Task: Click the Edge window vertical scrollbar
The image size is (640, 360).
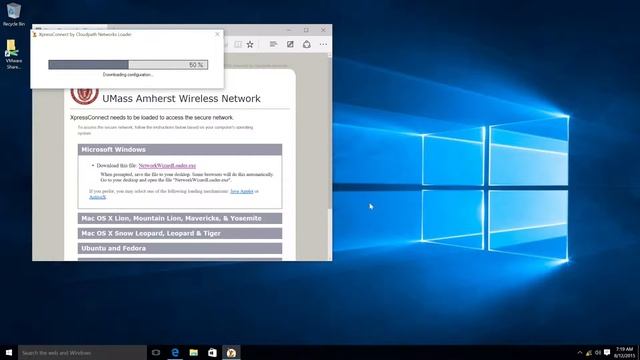Action: 330,157
